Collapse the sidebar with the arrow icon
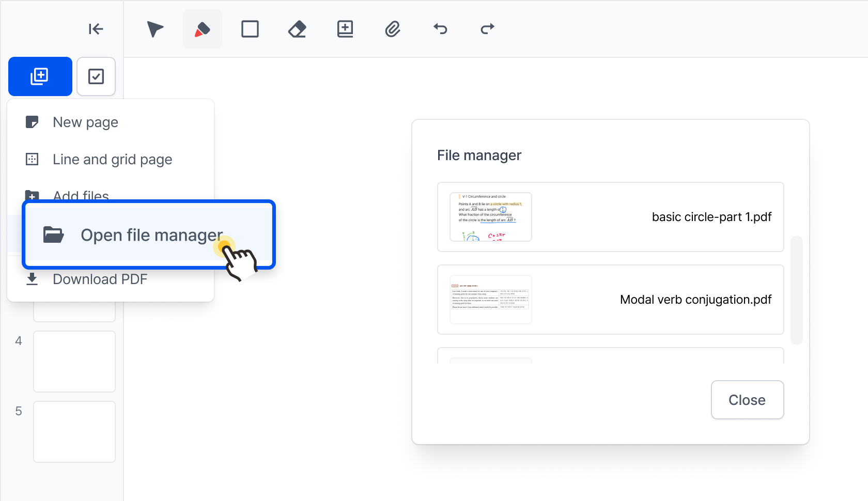The height and width of the screenshot is (501, 868). click(96, 29)
